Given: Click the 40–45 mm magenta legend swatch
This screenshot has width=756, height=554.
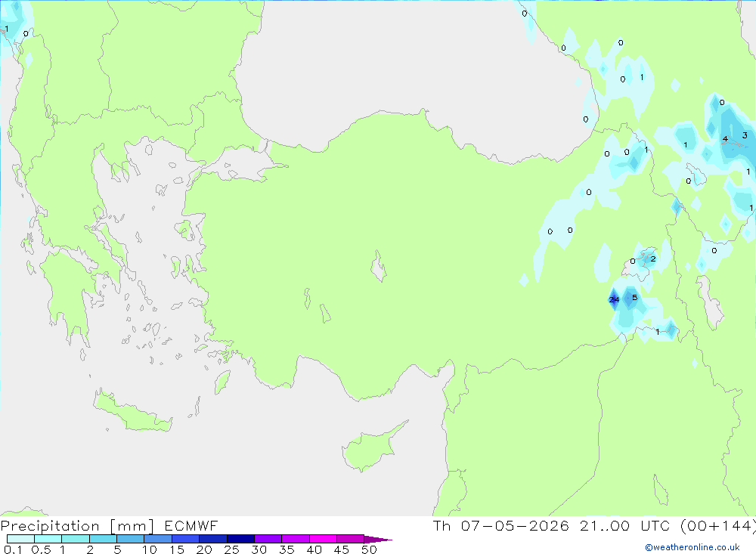Looking at the screenshot, I should (323, 539).
